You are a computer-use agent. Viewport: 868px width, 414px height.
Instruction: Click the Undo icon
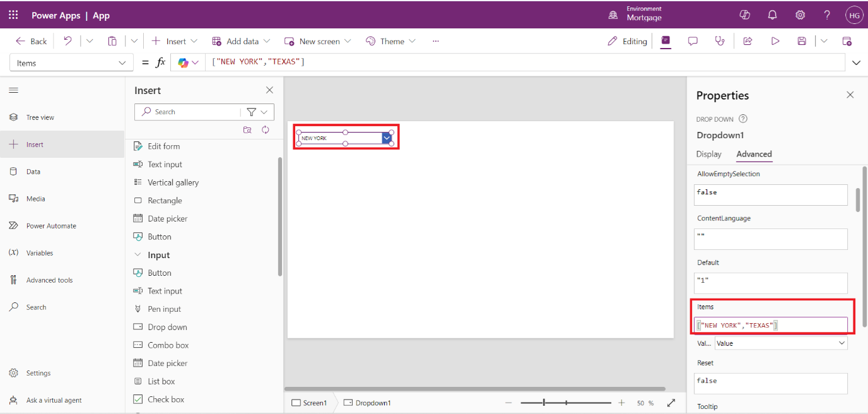point(67,41)
